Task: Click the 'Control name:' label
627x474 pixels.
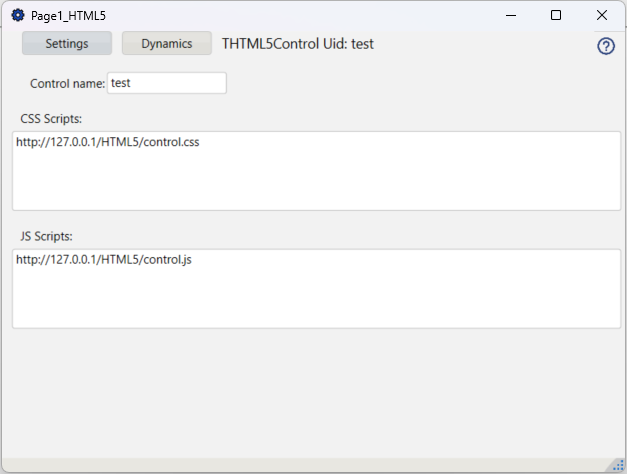Action: tap(67, 84)
